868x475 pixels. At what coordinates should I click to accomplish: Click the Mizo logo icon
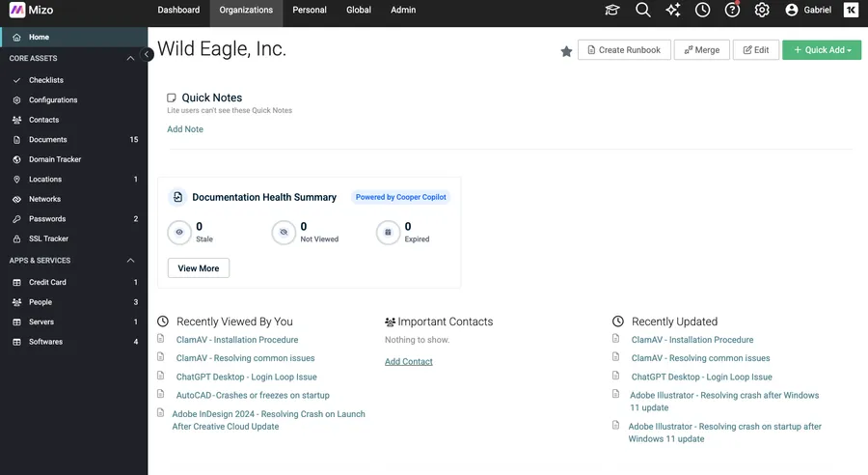17,10
